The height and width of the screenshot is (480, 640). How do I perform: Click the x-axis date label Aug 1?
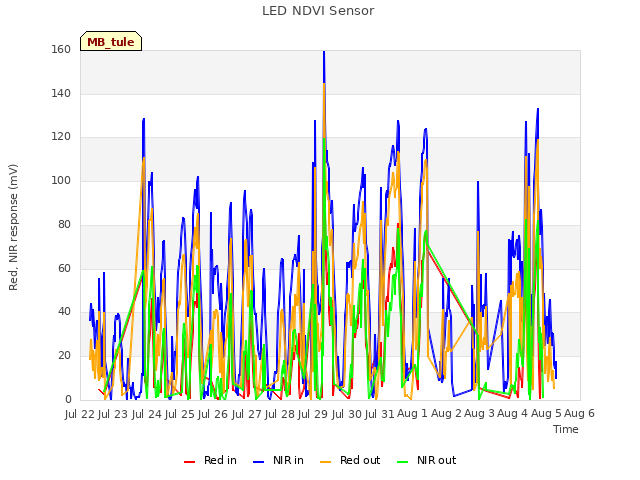(412, 414)
